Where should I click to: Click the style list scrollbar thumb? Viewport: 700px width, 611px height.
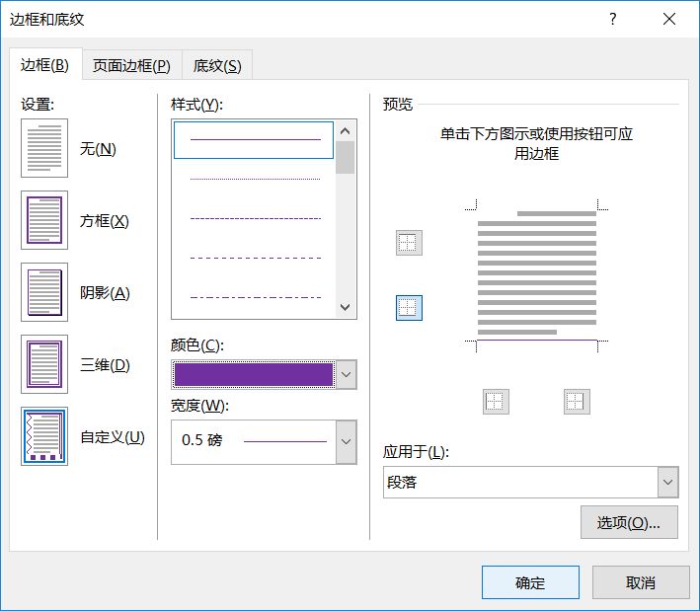(346, 158)
